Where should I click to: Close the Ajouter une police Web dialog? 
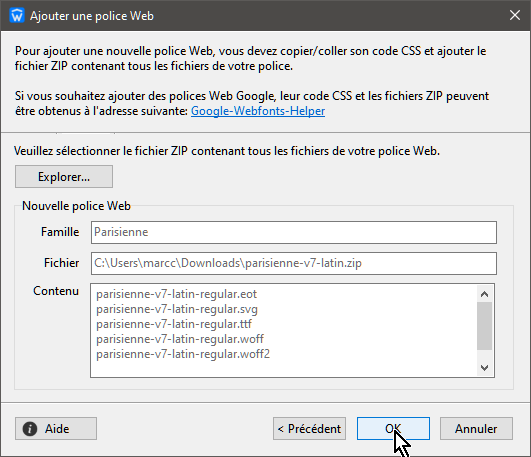515,15
